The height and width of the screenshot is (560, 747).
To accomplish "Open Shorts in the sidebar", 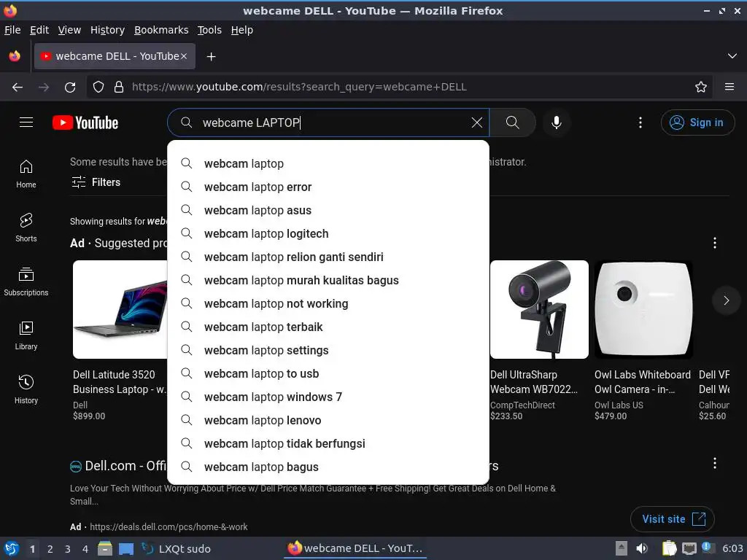I will point(26,227).
